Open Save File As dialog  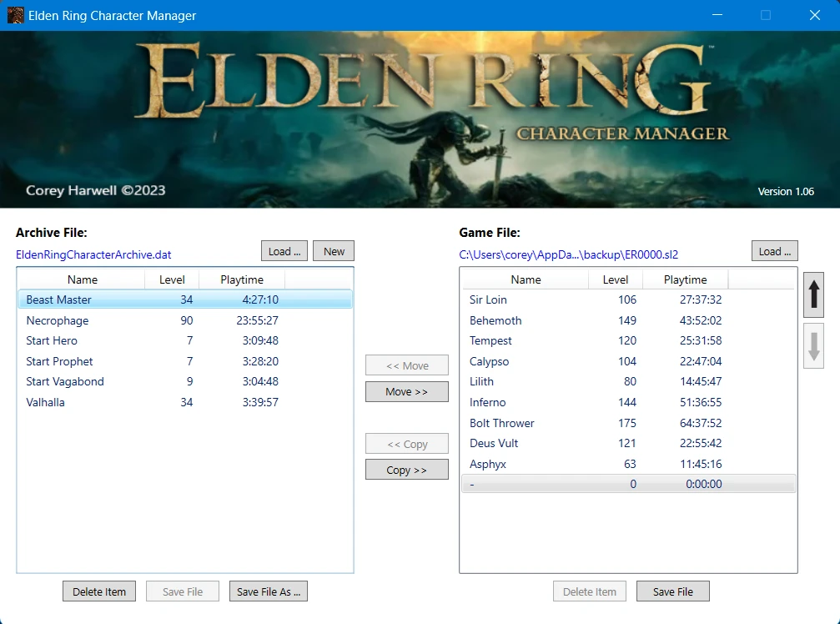coord(269,591)
